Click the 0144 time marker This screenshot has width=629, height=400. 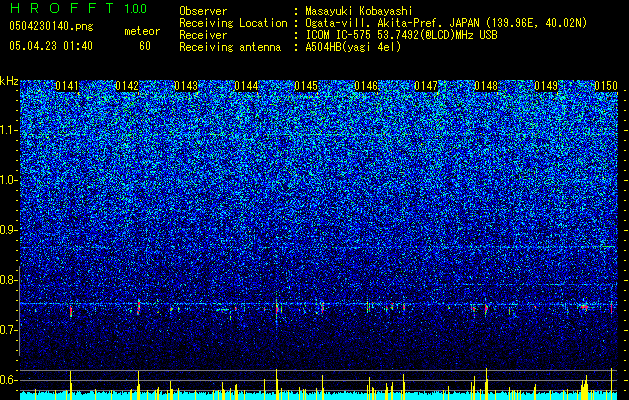click(247, 86)
